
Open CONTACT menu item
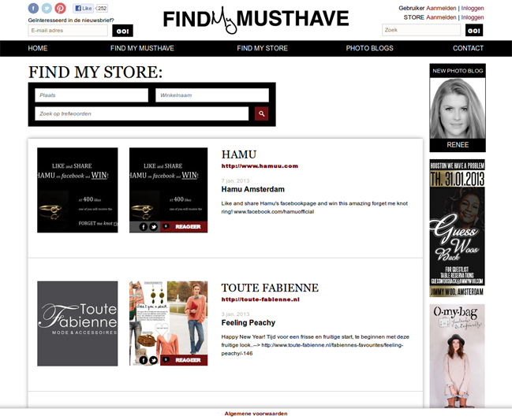(x=468, y=48)
